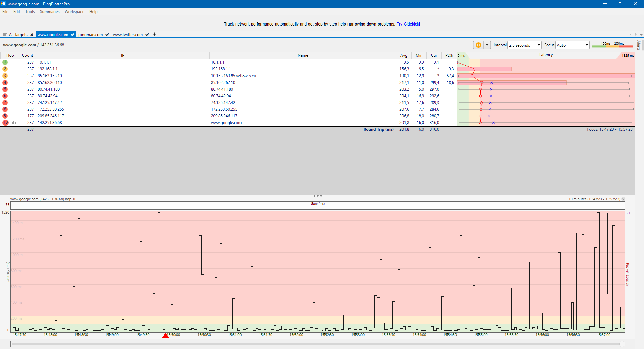Add a new target tab with plus

click(x=155, y=34)
